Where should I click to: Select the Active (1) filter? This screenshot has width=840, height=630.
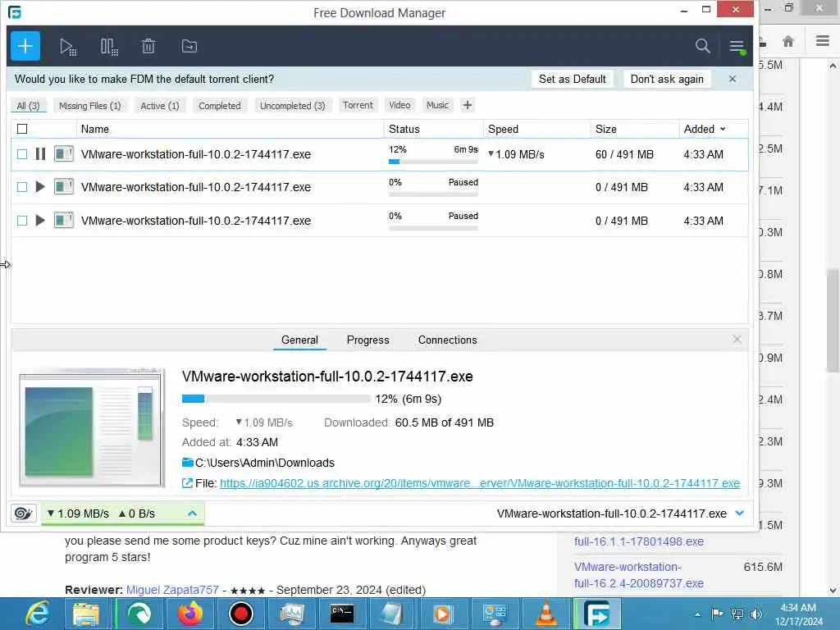click(160, 106)
